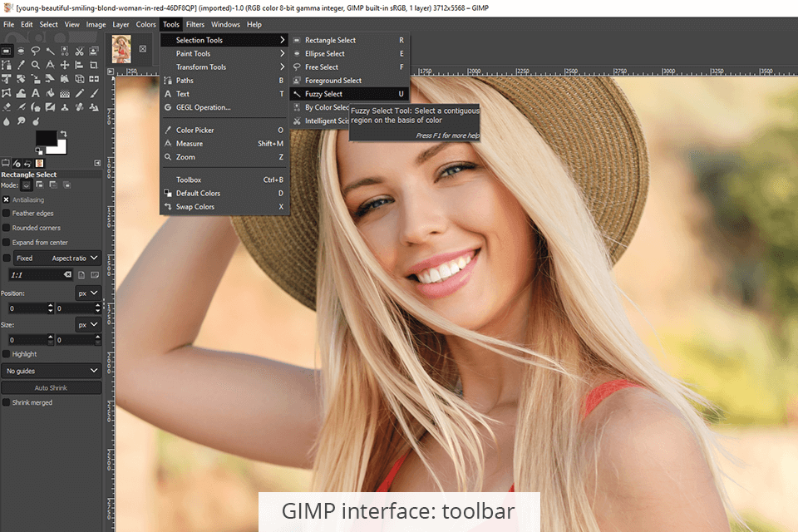798x532 pixels.
Task: Click the Auto Shrink button
Action: [51, 388]
